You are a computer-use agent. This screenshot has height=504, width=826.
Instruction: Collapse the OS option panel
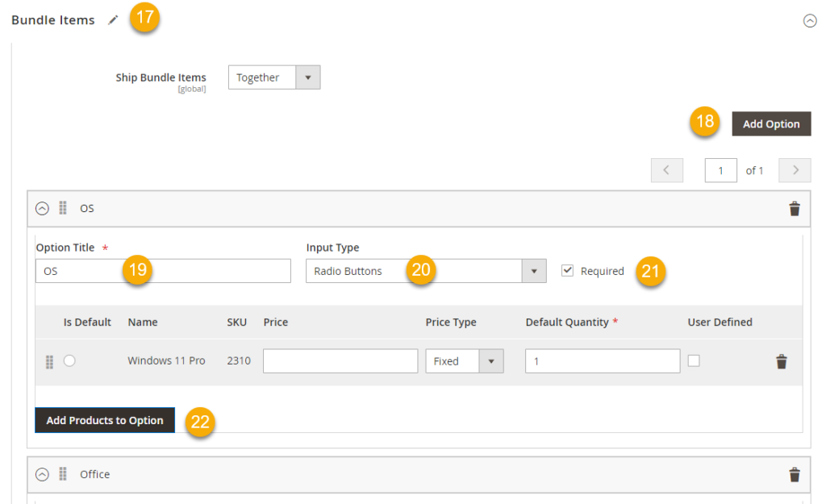click(x=42, y=208)
